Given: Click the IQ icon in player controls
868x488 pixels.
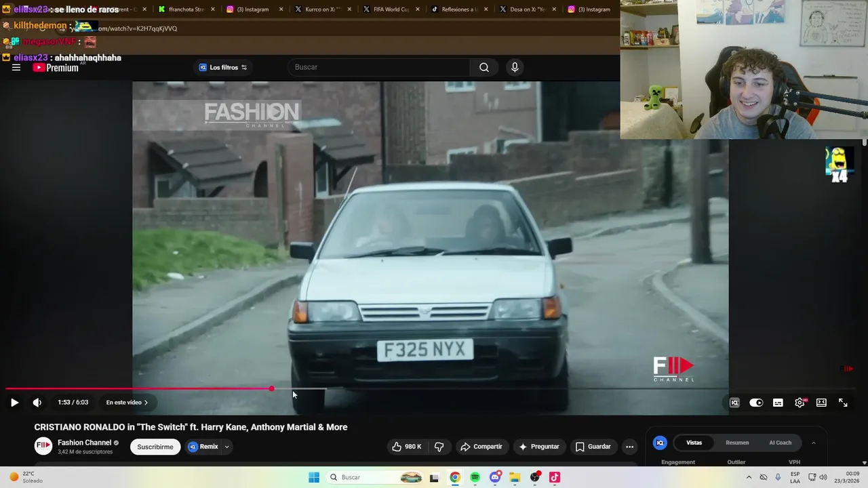Looking at the screenshot, I should coord(734,403).
